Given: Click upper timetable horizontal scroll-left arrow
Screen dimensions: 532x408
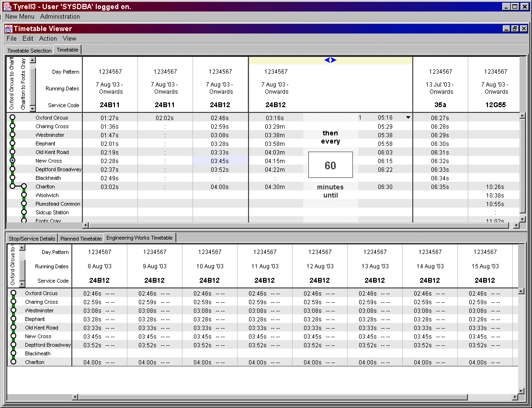Looking at the screenshot, I should click(86, 225).
